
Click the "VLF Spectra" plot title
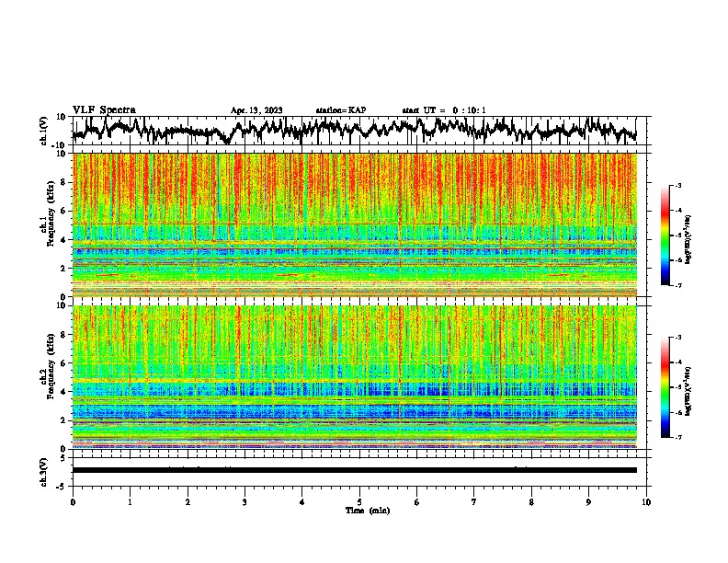coord(104,110)
